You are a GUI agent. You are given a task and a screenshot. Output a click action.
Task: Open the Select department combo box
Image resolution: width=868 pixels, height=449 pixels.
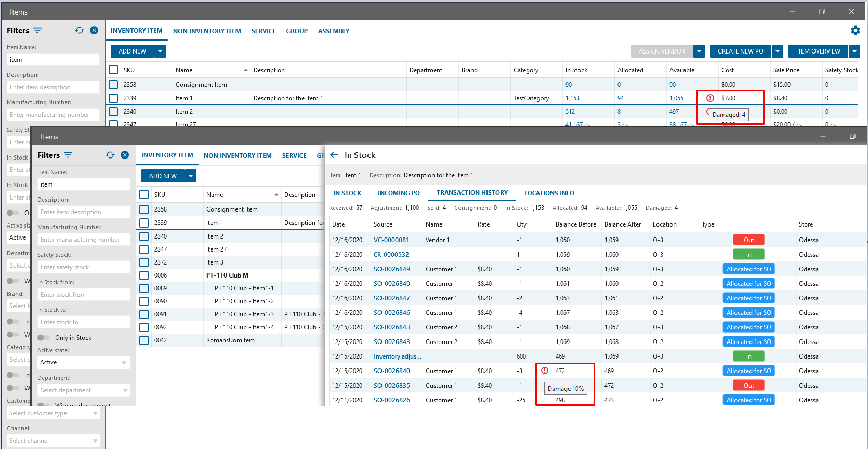tap(84, 390)
